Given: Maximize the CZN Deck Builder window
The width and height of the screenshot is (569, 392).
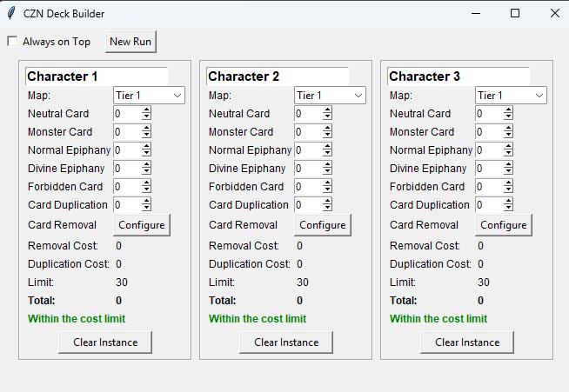Looking at the screenshot, I should coord(514,13).
